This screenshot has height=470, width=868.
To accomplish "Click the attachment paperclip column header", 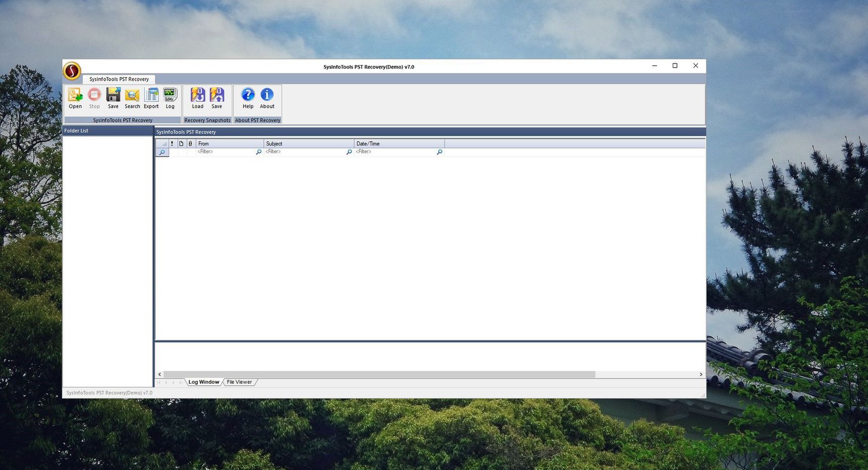I will 191,144.
